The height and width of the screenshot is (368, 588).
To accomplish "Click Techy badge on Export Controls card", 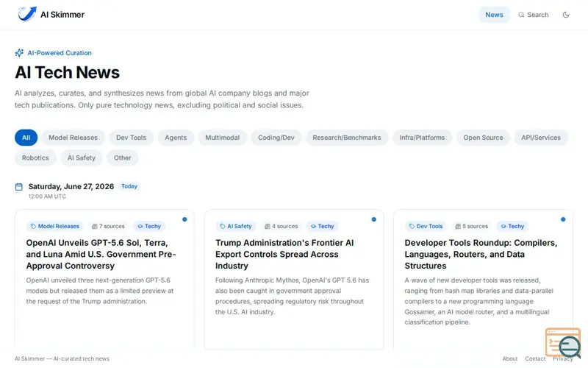I will point(323,226).
